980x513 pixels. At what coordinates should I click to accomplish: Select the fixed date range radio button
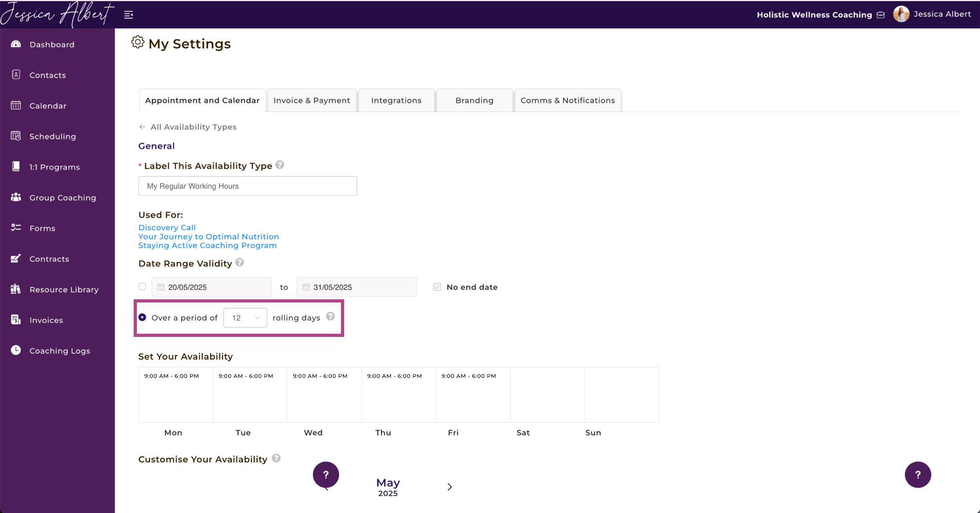142,287
